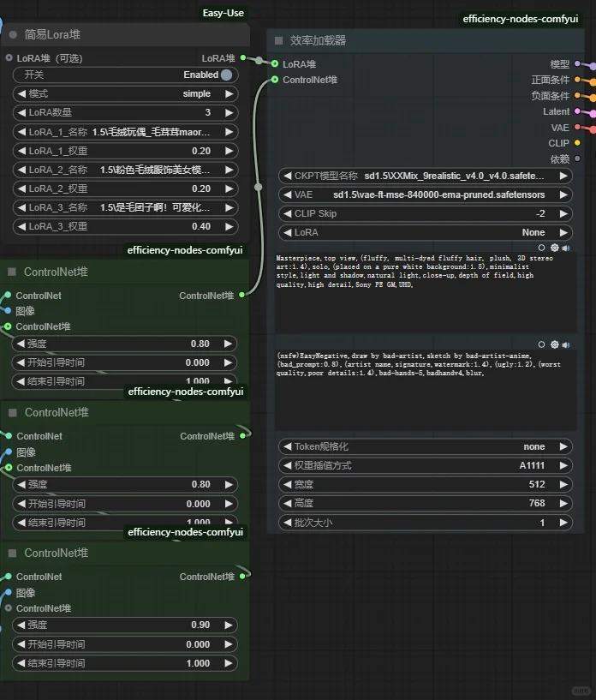Click the 负面条件 output port
This screenshot has height=700, width=596.
577,95
